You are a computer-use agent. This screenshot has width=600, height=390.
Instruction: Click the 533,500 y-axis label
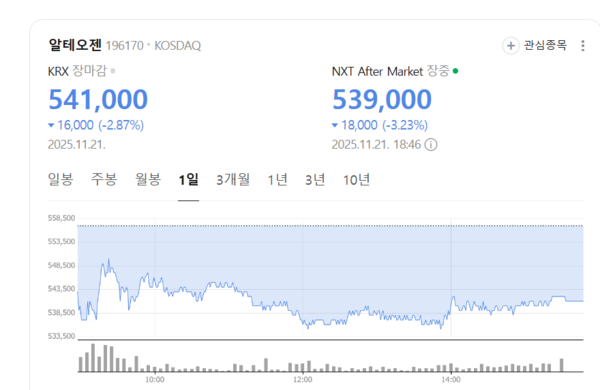pyautogui.click(x=61, y=336)
